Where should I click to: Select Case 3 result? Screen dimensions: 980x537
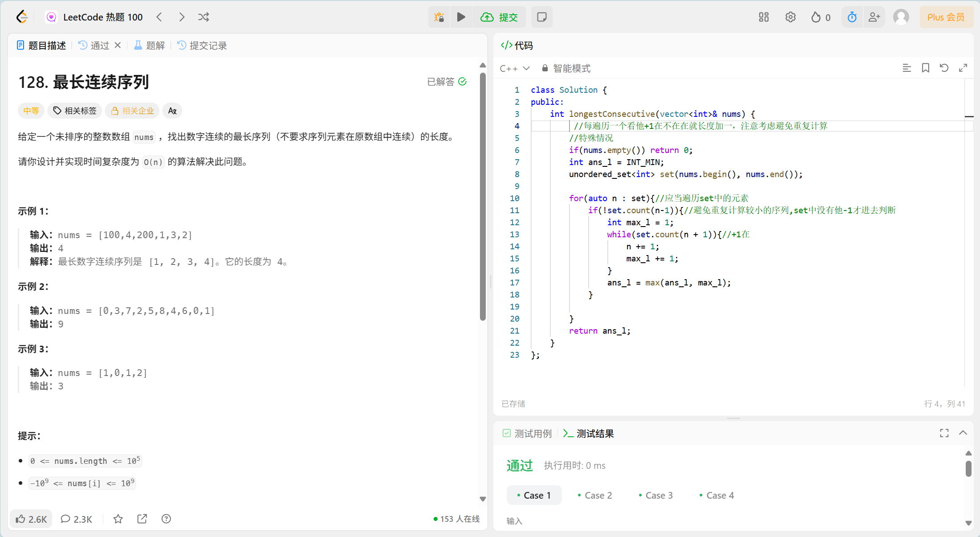656,495
